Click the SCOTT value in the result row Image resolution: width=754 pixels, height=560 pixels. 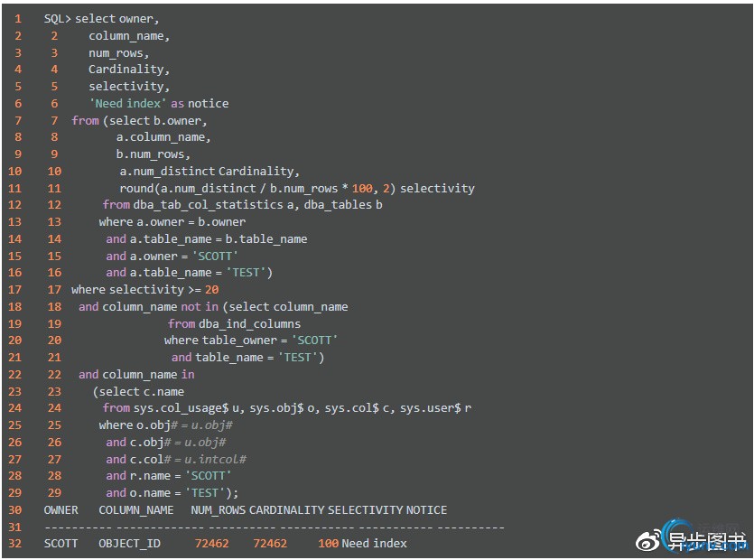click(61, 544)
